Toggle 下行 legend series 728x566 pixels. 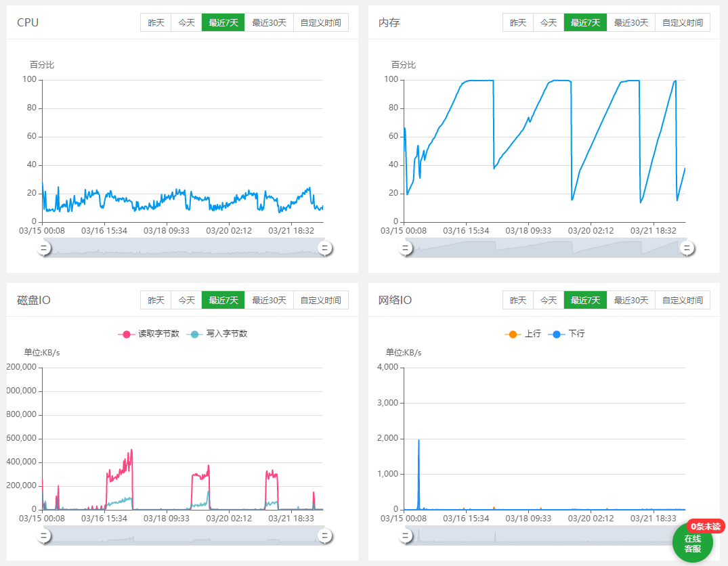click(x=566, y=334)
